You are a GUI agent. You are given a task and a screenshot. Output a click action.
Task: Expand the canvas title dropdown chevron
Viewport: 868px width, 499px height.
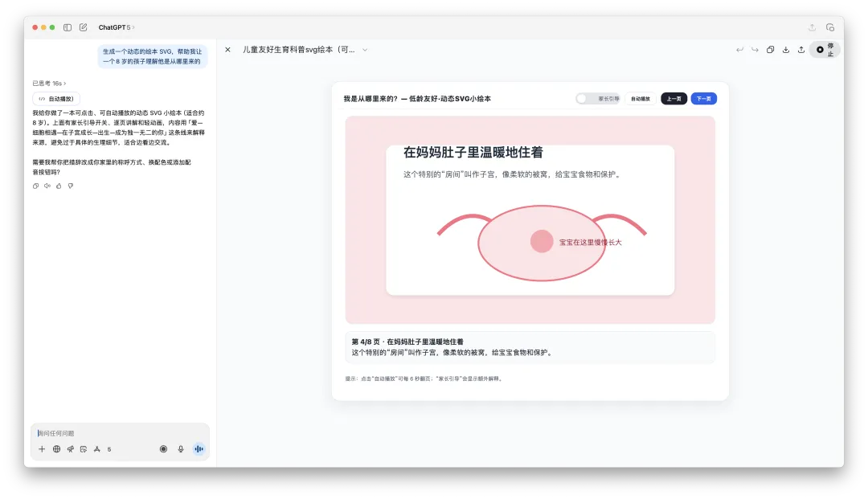365,50
